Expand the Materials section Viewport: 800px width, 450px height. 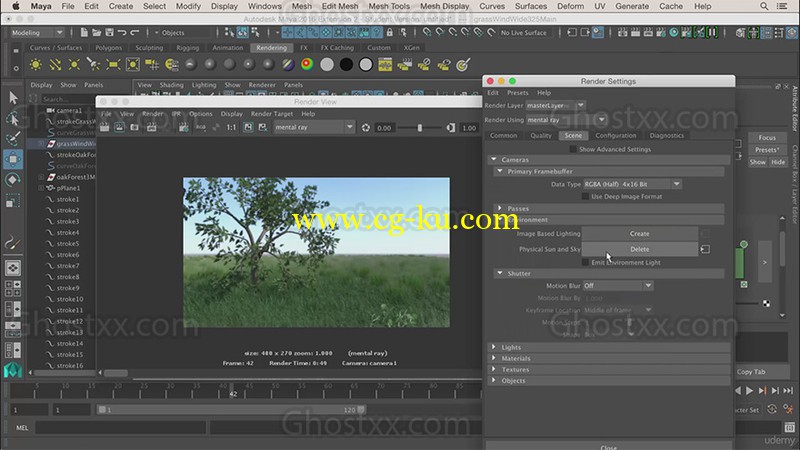click(x=493, y=358)
